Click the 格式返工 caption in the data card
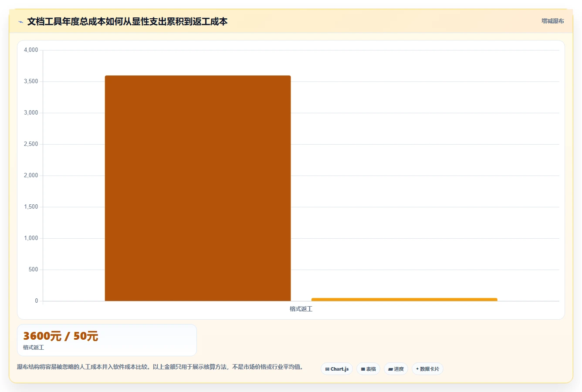Image resolution: width=582 pixels, height=392 pixels. (x=34, y=348)
